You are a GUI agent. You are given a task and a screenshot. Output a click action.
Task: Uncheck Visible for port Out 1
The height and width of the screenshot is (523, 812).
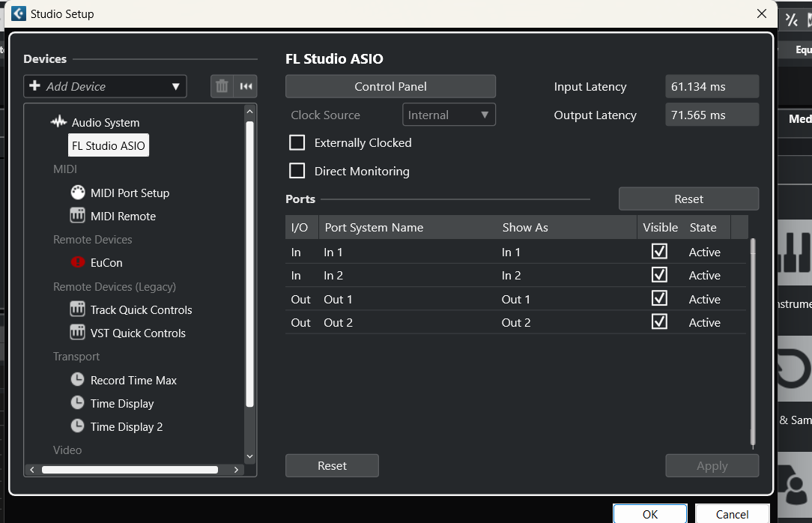pos(659,298)
